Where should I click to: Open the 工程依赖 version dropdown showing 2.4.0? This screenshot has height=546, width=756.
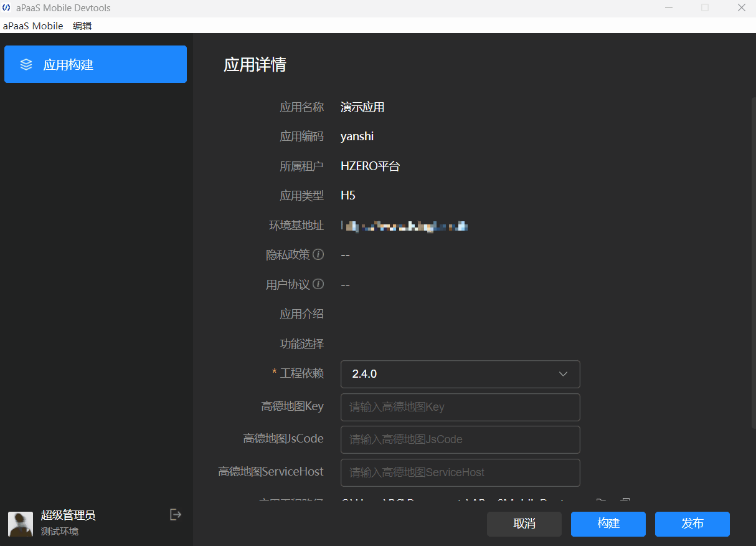pyautogui.click(x=460, y=374)
